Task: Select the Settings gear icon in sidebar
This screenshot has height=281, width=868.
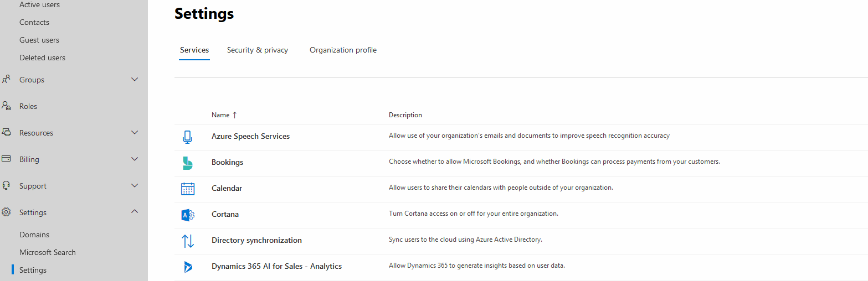Action: [x=7, y=212]
